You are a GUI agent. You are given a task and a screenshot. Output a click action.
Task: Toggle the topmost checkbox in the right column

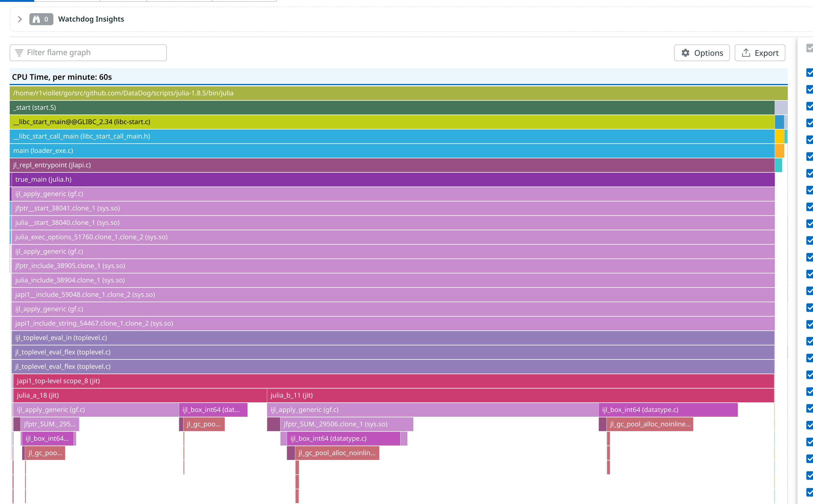[x=810, y=49]
